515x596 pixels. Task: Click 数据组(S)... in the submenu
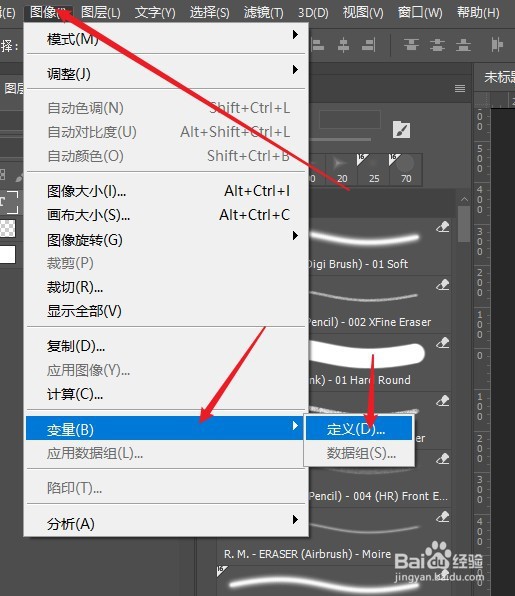359,453
